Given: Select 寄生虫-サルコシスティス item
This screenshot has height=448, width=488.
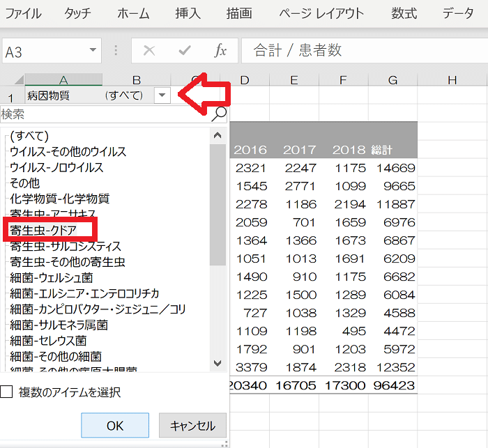Looking at the screenshot, I should pos(66,246).
